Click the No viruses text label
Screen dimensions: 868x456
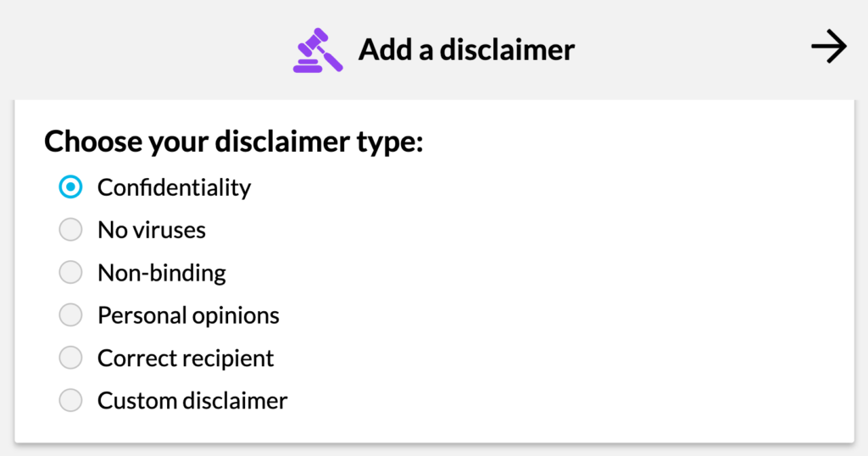pos(152,231)
